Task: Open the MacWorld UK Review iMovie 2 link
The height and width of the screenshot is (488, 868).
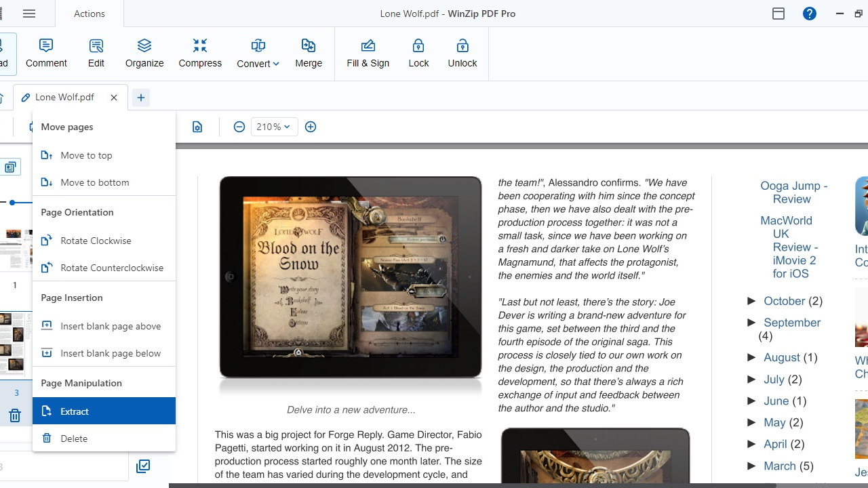Action: (789, 247)
